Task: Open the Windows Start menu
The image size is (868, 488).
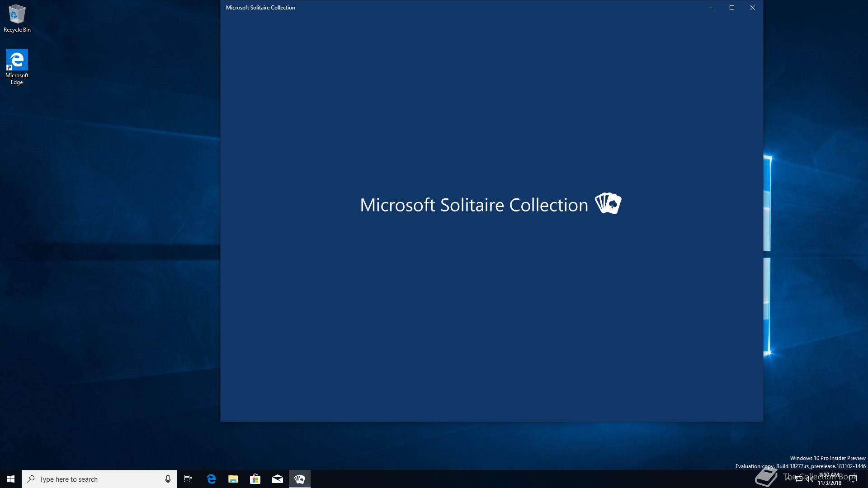Action: click(11, 479)
